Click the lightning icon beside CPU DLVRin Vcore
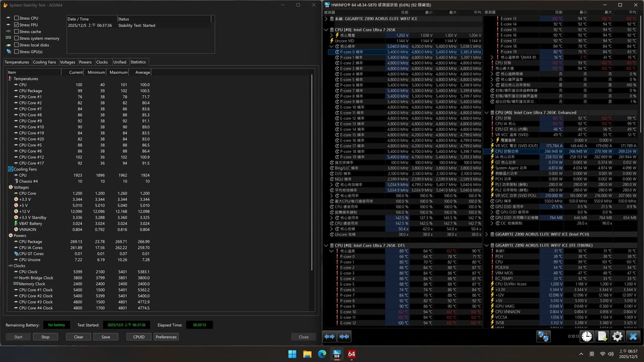The image size is (644, 362). coord(492,284)
